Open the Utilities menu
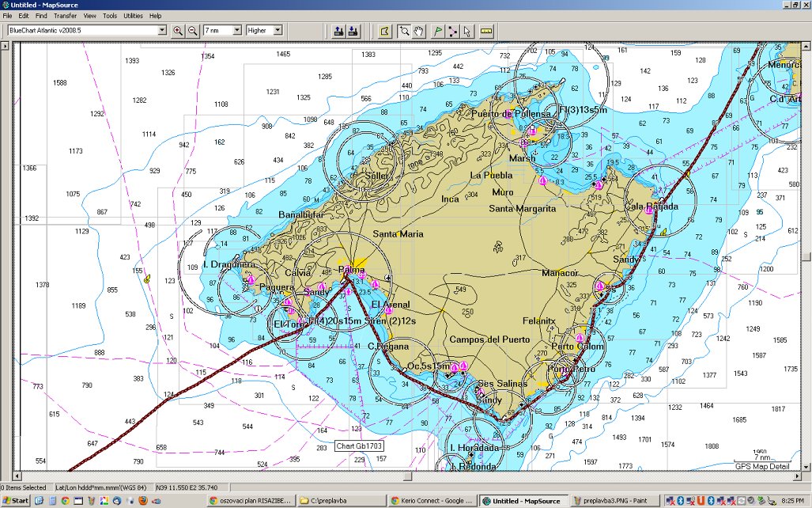Viewport: 812px width, 508px height. [133, 16]
